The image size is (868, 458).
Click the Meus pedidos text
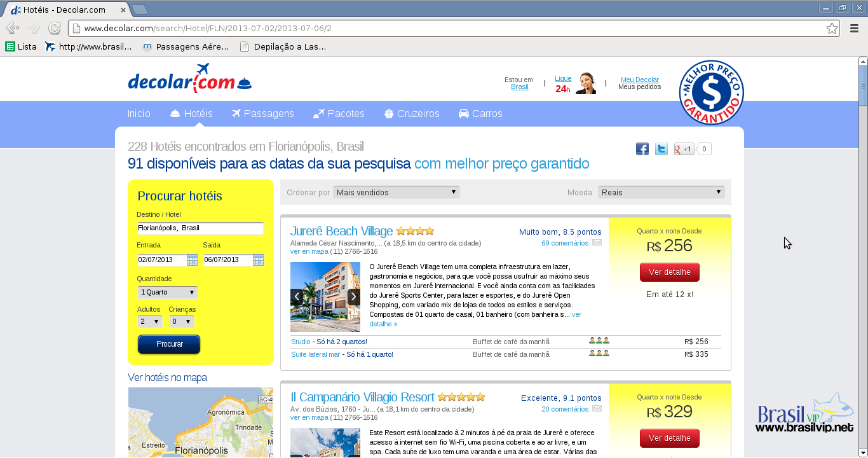640,87
